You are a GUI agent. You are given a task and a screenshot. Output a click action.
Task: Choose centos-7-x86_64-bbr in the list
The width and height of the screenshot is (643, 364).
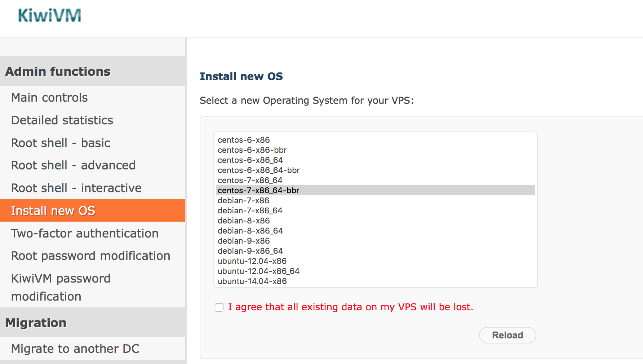258,190
